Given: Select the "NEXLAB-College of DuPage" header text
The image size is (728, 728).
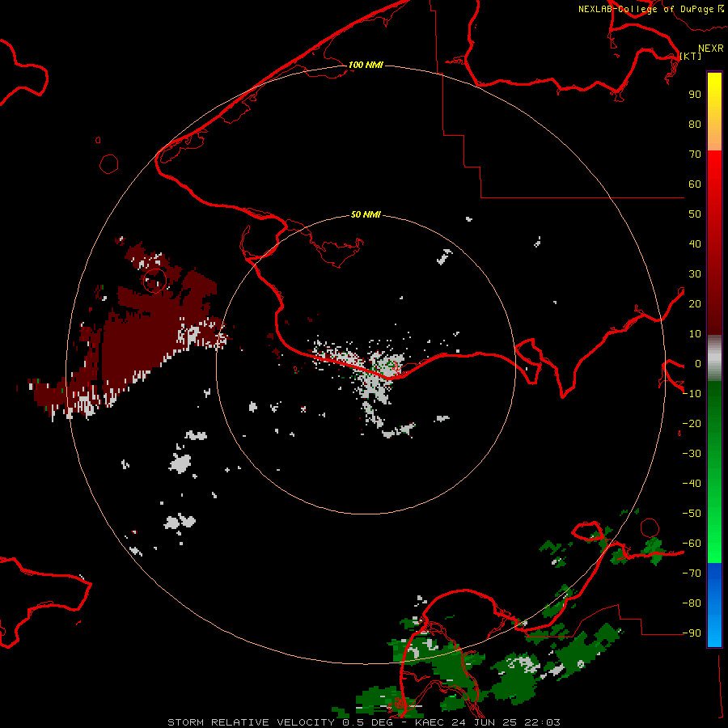Looking at the screenshot, I should tap(645, 9).
